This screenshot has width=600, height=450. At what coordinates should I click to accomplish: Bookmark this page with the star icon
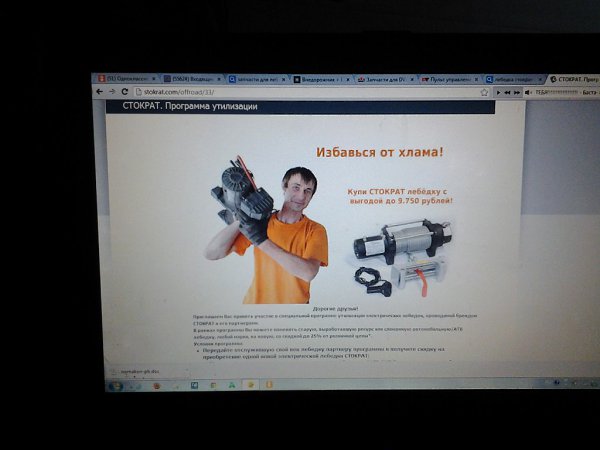[x=484, y=92]
